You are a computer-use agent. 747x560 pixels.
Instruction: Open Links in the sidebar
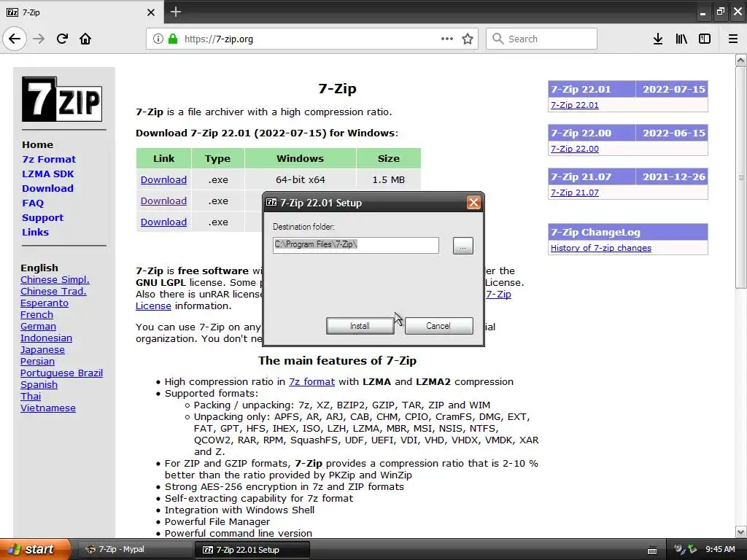[x=35, y=233]
